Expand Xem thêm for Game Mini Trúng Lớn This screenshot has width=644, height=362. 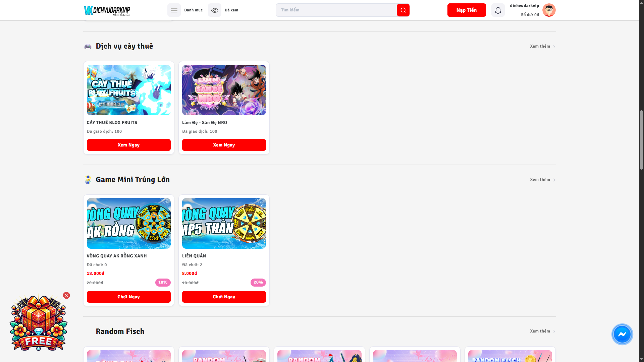pyautogui.click(x=542, y=180)
